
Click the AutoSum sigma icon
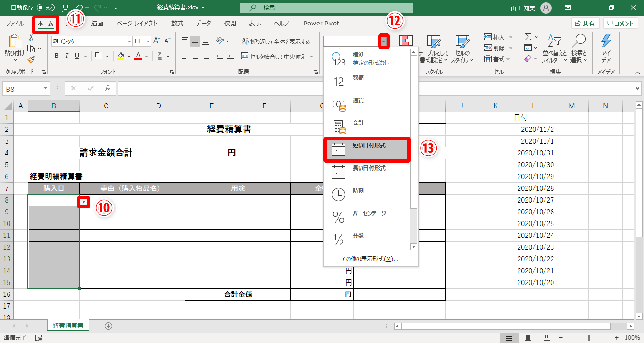coord(528,37)
